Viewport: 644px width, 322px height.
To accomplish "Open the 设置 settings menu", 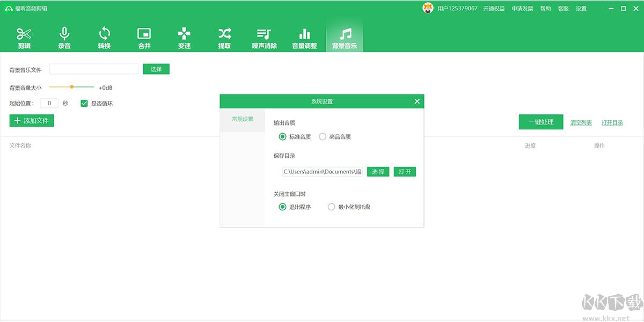I will pyautogui.click(x=581, y=9).
